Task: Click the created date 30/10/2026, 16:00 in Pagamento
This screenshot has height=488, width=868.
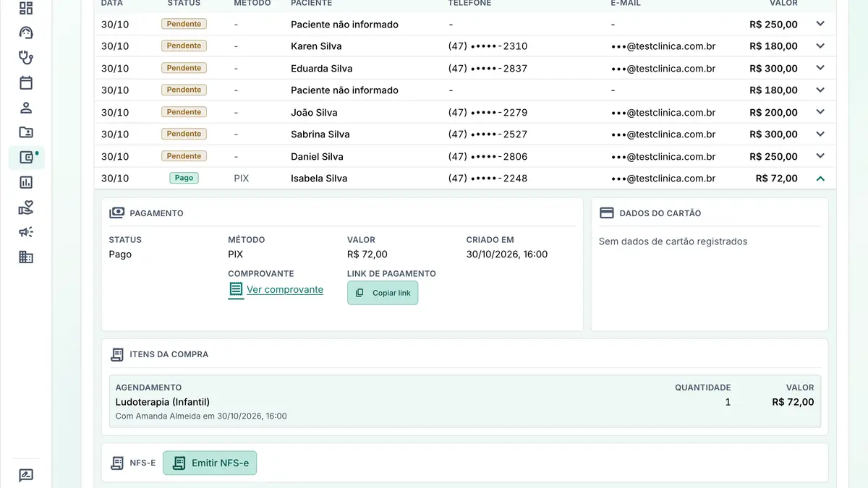Action: click(507, 254)
